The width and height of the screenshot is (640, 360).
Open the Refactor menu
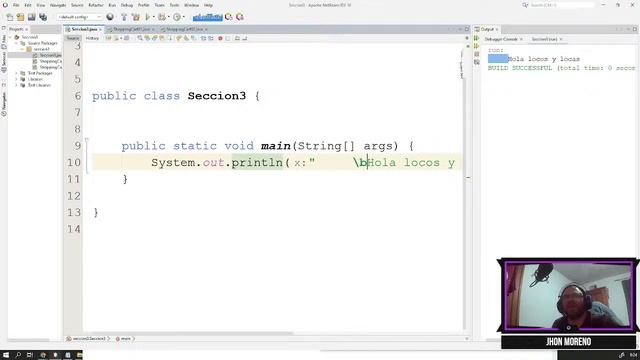click(x=96, y=5)
